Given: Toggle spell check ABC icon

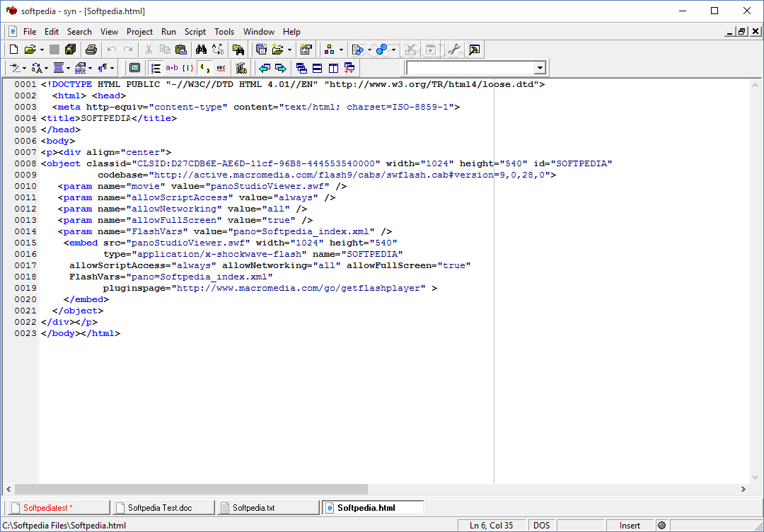Looking at the screenshot, I should [x=221, y=68].
